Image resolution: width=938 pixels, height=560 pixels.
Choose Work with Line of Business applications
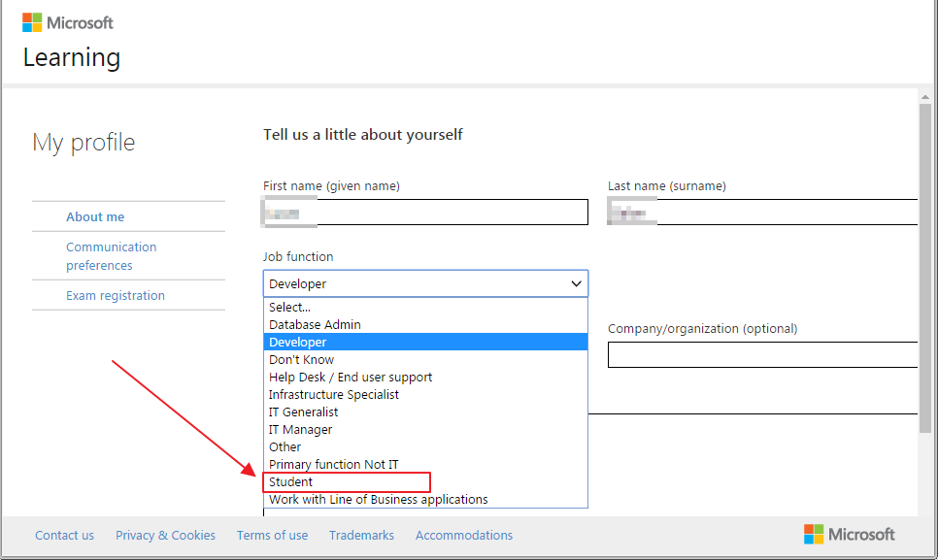(x=425, y=499)
